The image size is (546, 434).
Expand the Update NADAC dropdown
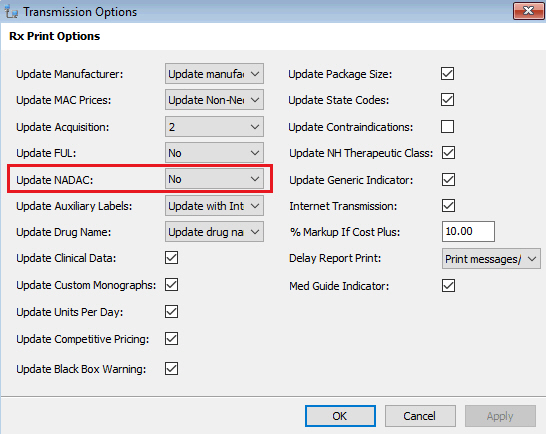(x=214, y=179)
